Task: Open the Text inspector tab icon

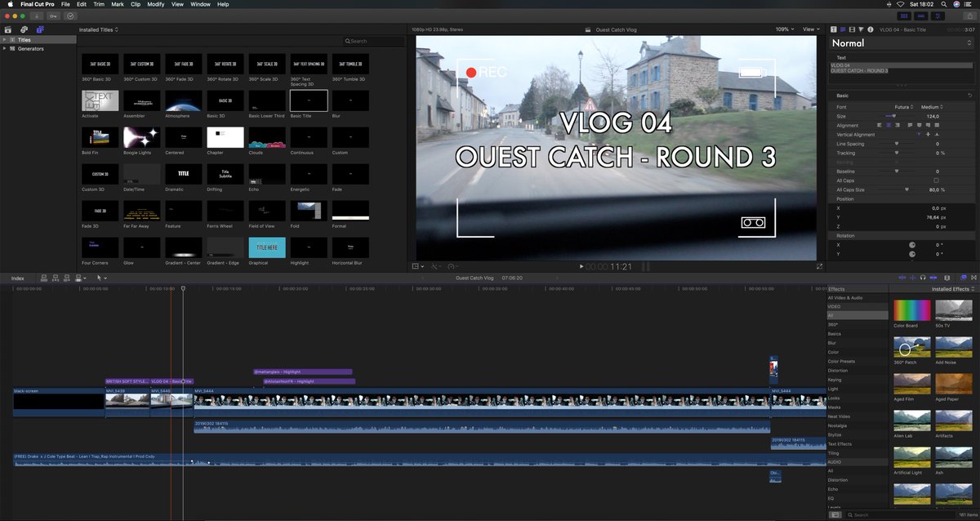Action: [x=843, y=29]
